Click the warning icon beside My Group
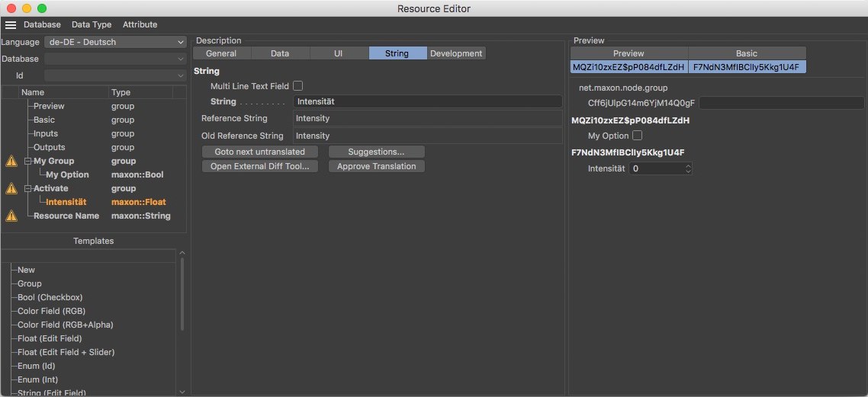 [x=11, y=161]
